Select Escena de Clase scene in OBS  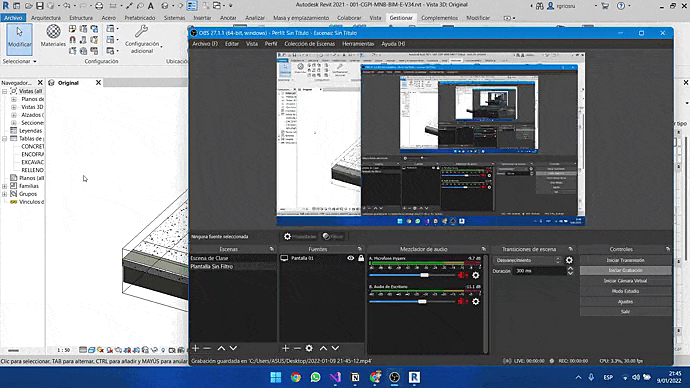[233, 258]
